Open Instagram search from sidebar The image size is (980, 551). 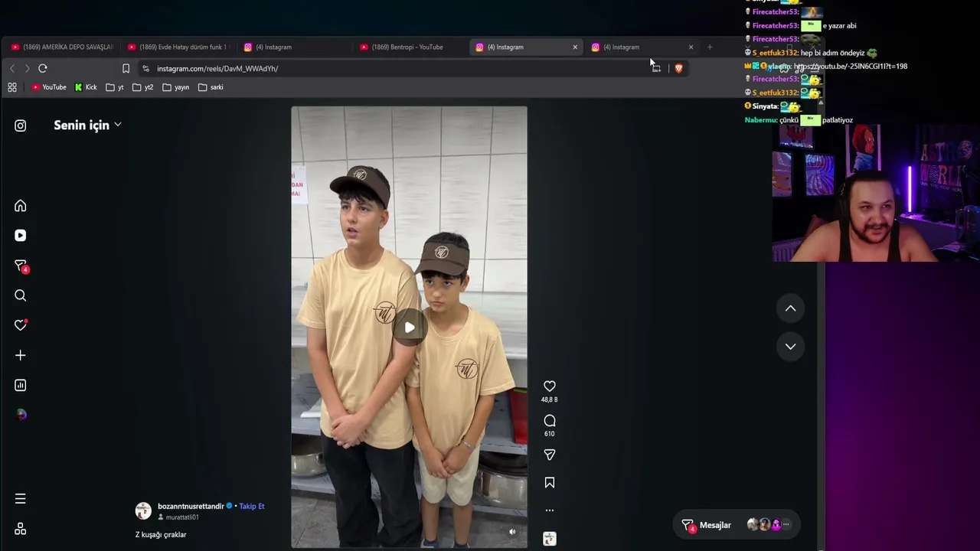coord(21,295)
